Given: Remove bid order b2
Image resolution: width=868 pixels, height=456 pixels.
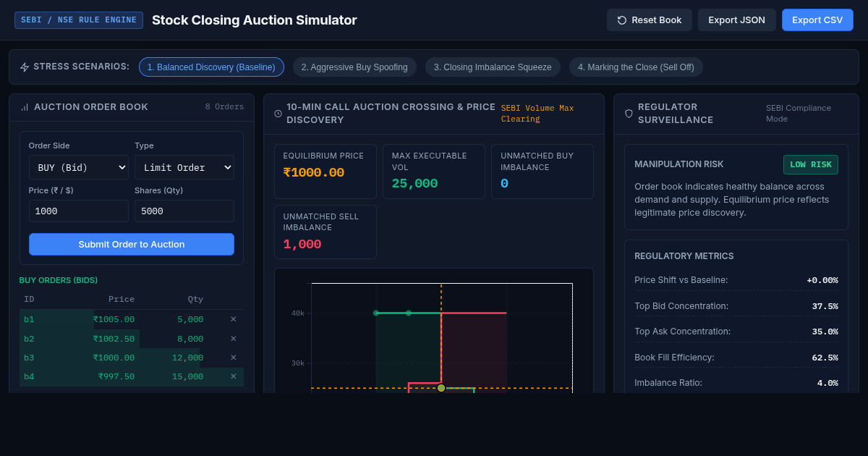Looking at the screenshot, I should tap(233, 339).
